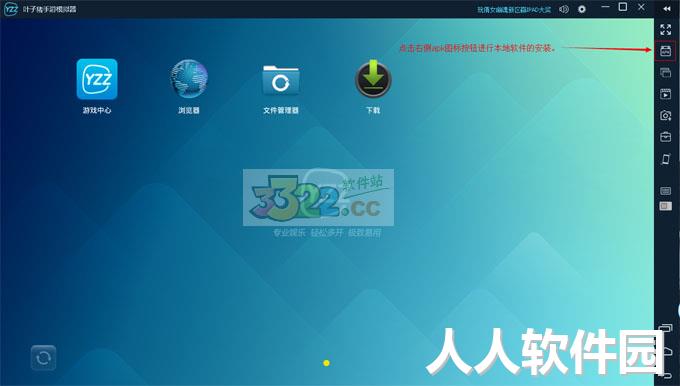Open settings with title bar gear icon
Screen dimensions: 680x386
[582, 9]
